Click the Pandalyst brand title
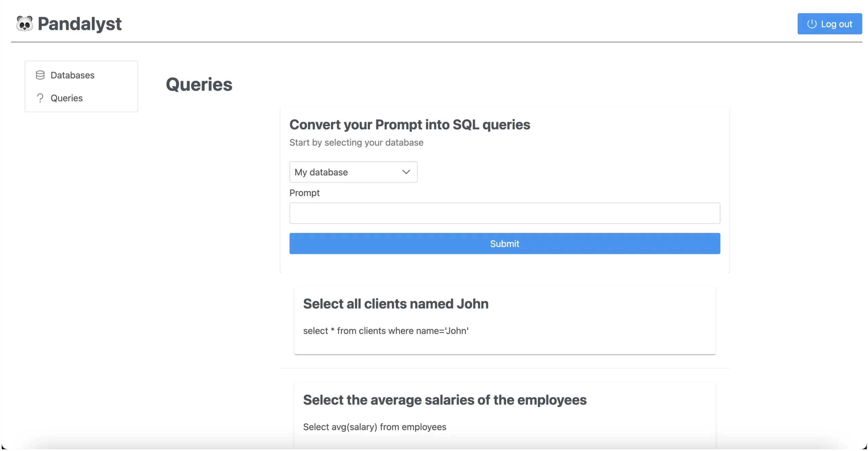The height and width of the screenshot is (451, 868). [79, 24]
